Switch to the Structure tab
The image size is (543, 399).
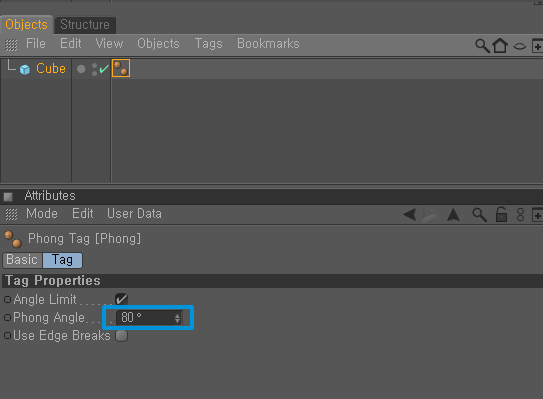point(85,25)
